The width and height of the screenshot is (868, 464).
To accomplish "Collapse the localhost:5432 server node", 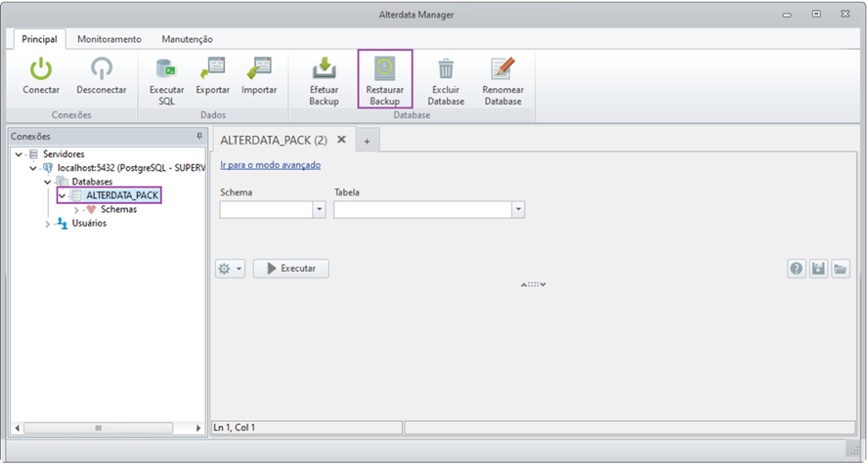I will [x=33, y=168].
